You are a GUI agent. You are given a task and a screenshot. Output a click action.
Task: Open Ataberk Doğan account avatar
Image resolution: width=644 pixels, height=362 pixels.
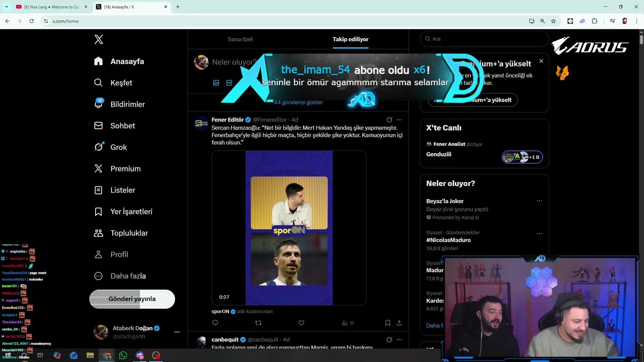point(101,332)
